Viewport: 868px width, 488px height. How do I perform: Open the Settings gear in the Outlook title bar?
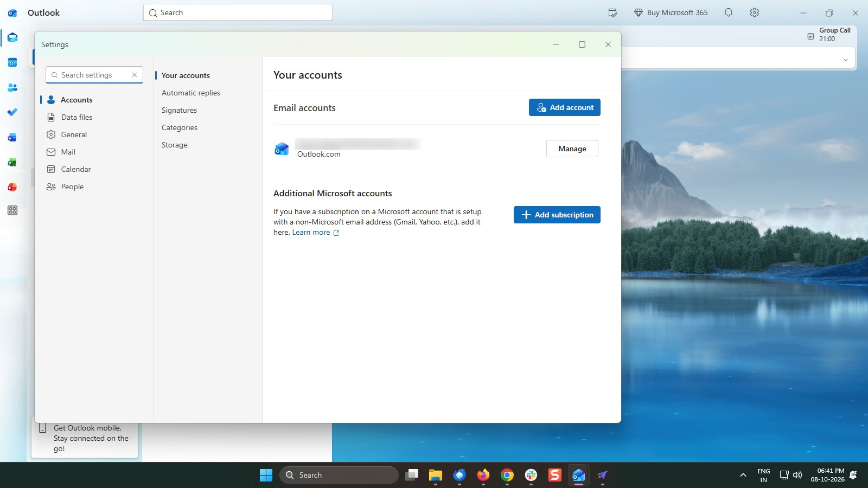coord(755,12)
